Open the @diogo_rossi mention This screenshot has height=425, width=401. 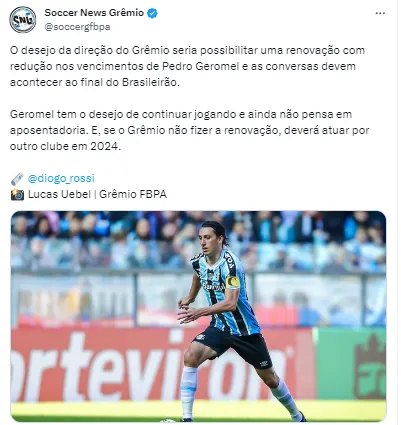tap(61, 178)
